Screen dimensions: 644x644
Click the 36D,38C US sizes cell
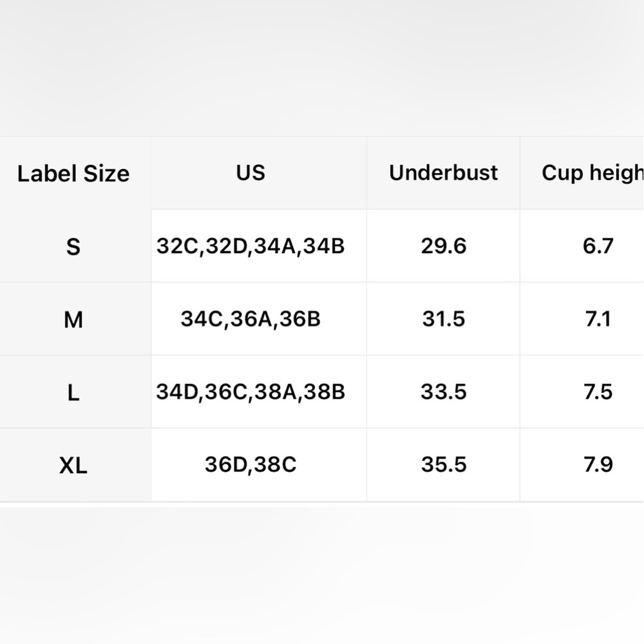251,464
